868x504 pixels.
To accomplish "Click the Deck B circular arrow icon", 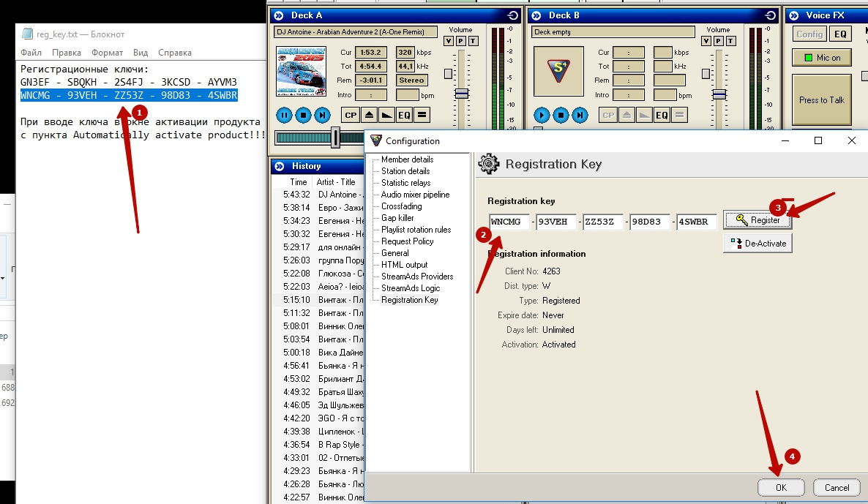I will pos(770,15).
